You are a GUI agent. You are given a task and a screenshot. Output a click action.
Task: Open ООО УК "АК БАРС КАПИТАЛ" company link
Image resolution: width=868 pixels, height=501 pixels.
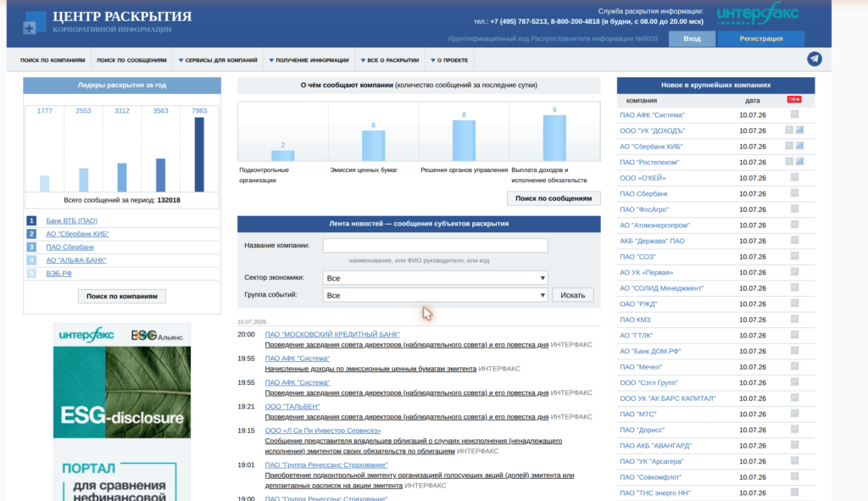pyautogui.click(x=668, y=398)
